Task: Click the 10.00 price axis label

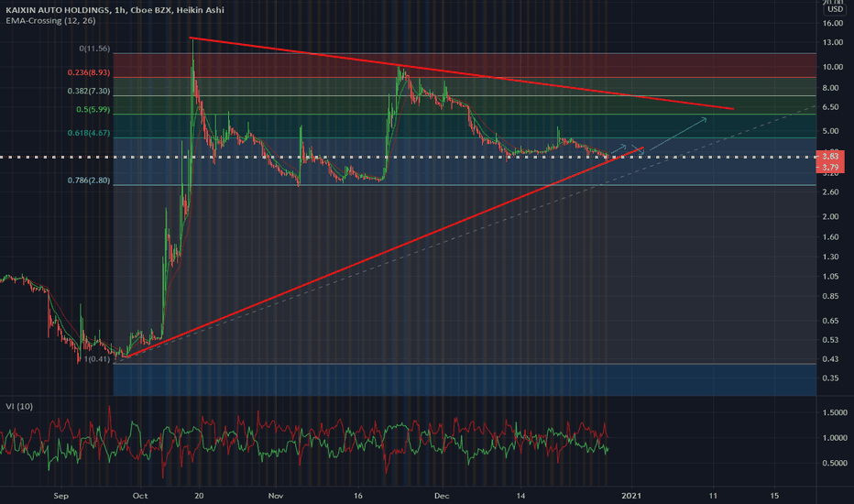Action: coord(833,67)
